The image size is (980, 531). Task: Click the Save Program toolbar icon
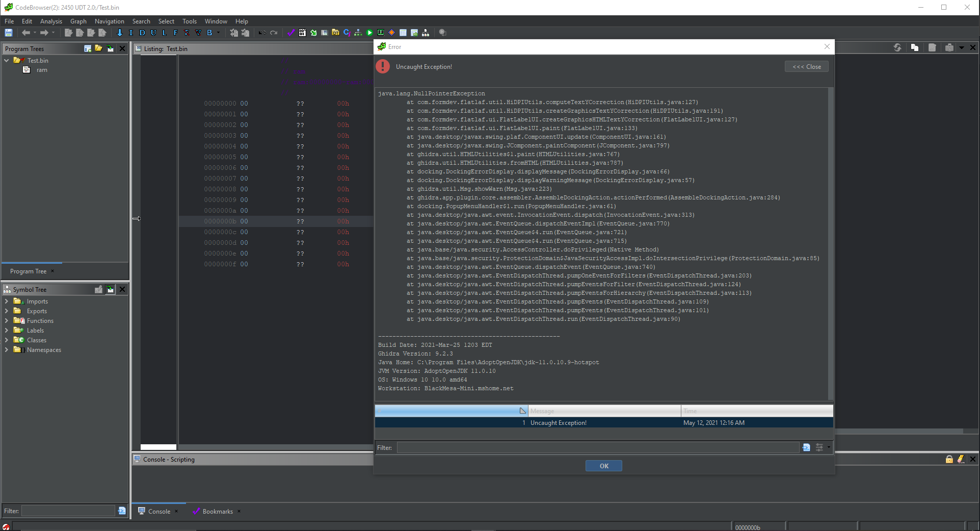tap(9, 33)
